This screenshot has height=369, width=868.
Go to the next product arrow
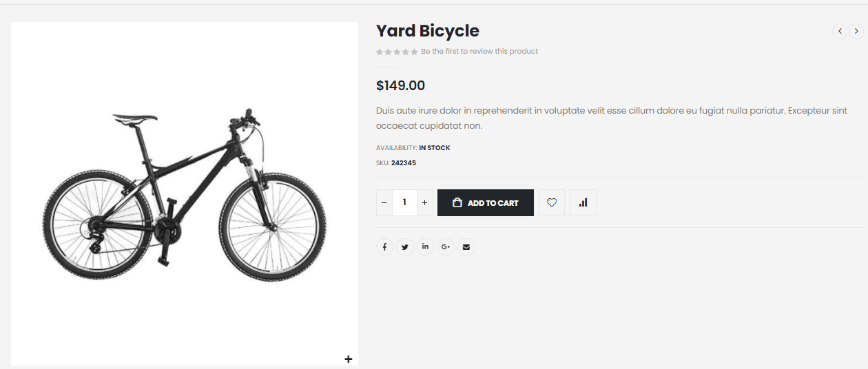[856, 31]
